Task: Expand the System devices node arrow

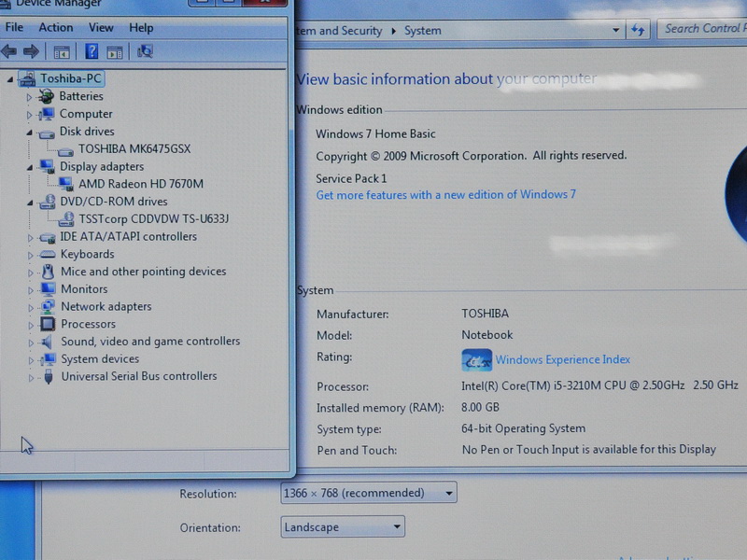Action: tap(31, 360)
